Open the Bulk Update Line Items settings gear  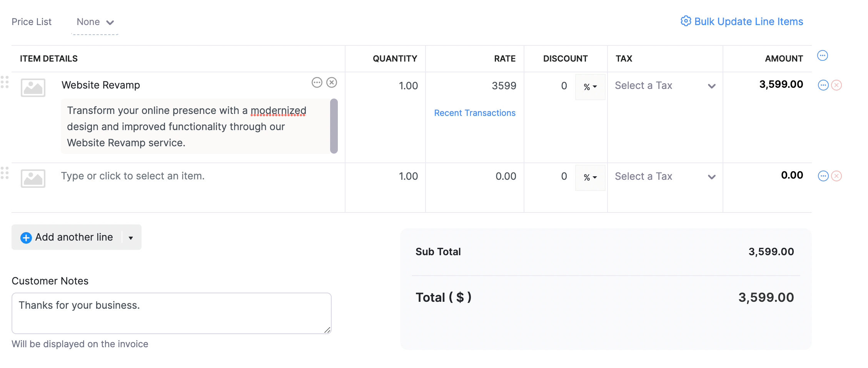(686, 21)
